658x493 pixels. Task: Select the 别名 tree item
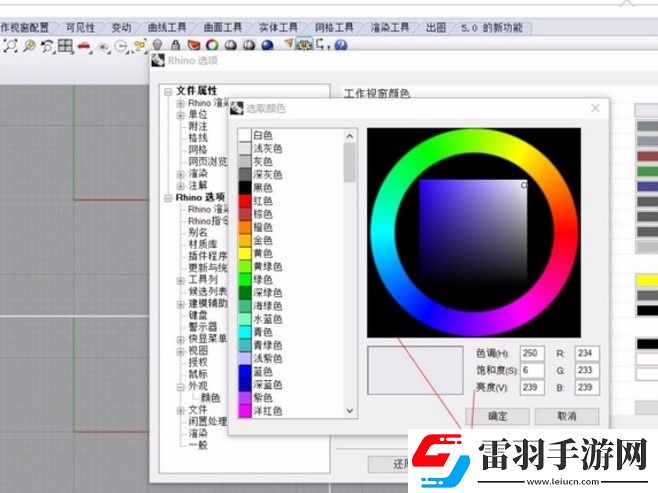point(198,232)
